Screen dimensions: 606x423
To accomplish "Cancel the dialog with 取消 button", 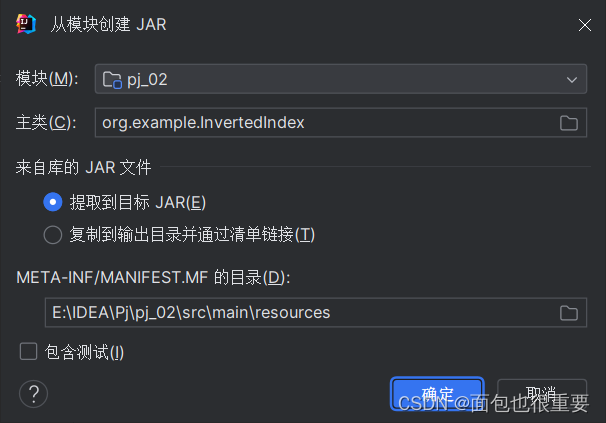I will 542,394.
